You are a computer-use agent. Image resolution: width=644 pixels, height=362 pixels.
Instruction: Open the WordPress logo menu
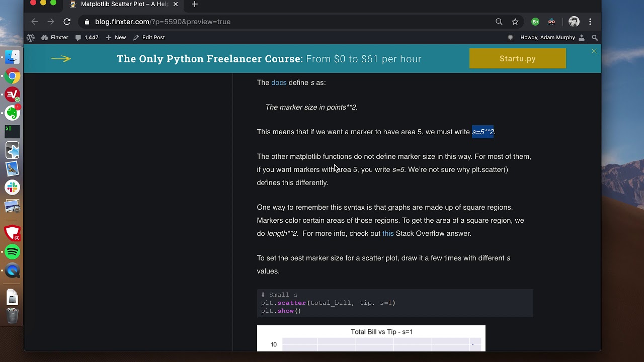[31, 38]
